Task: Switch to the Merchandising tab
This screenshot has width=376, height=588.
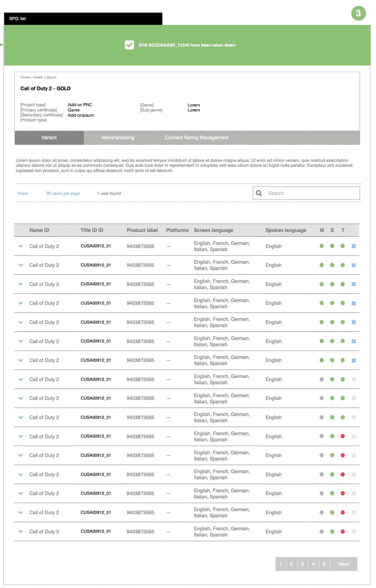Action: click(118, 138)
